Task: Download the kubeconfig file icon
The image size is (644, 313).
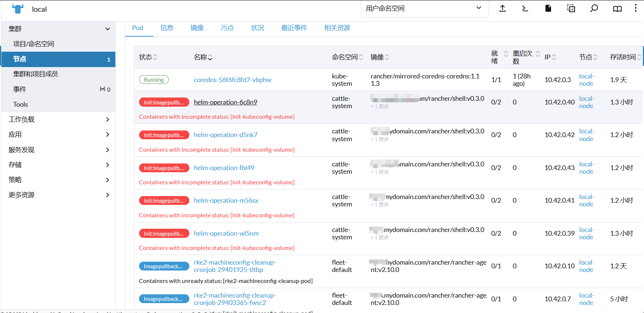Action: 548,8
